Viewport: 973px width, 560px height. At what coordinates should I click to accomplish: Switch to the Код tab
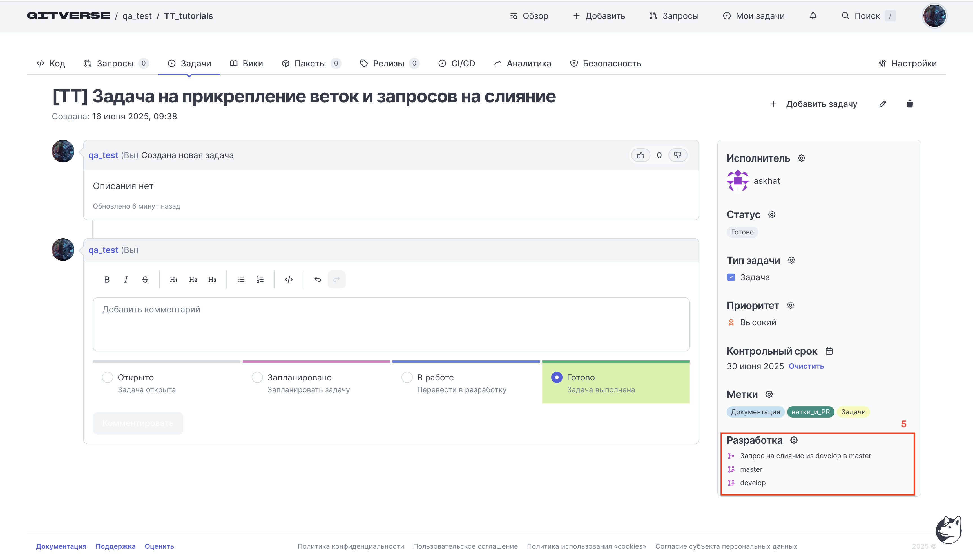pyautogui.click(x=51, y=64)
